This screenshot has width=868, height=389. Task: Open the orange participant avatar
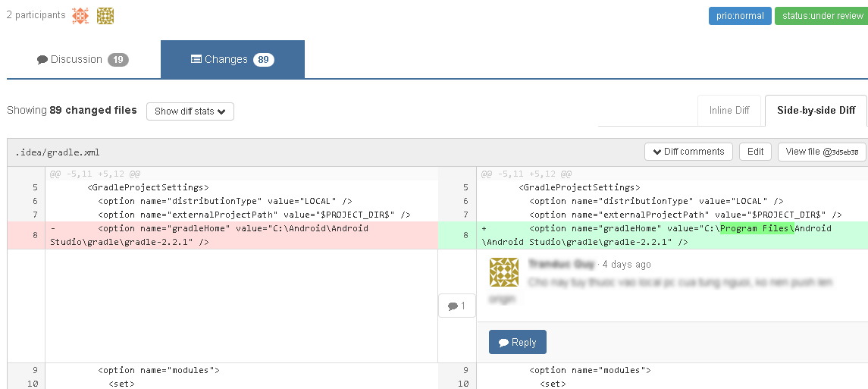pos(80,15)
